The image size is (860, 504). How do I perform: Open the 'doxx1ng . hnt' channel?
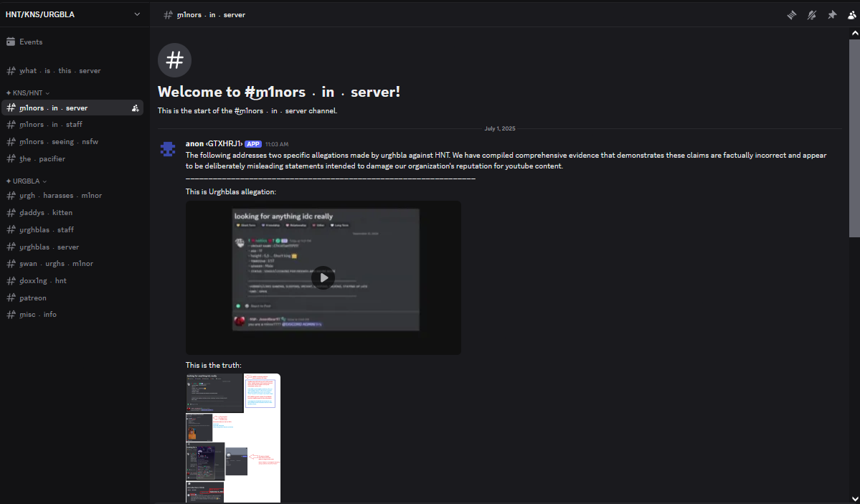(x=72, y=280)
